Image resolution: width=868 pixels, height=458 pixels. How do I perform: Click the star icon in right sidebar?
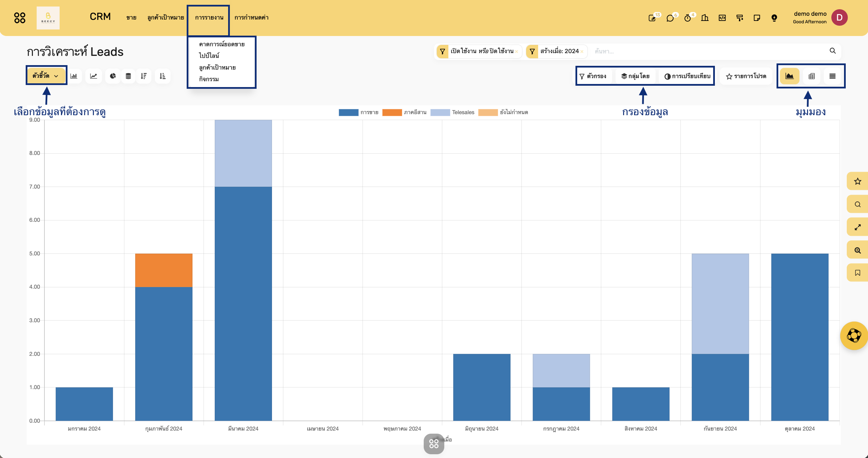857,181
